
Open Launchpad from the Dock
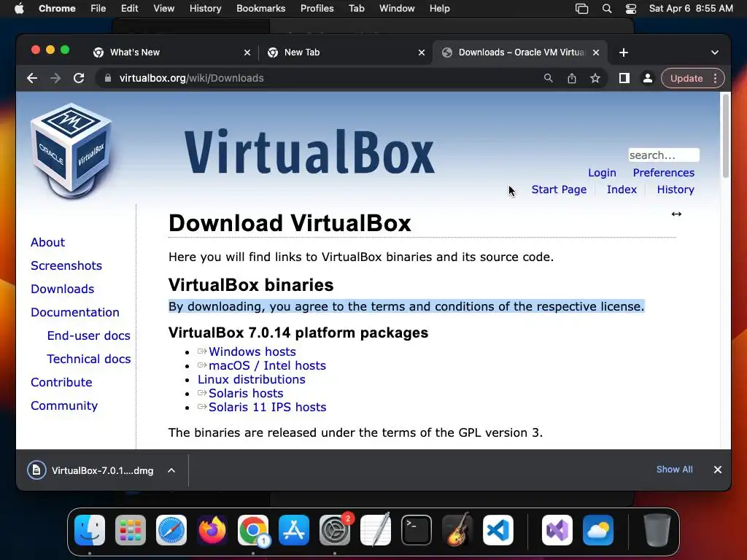click(131, 530)
